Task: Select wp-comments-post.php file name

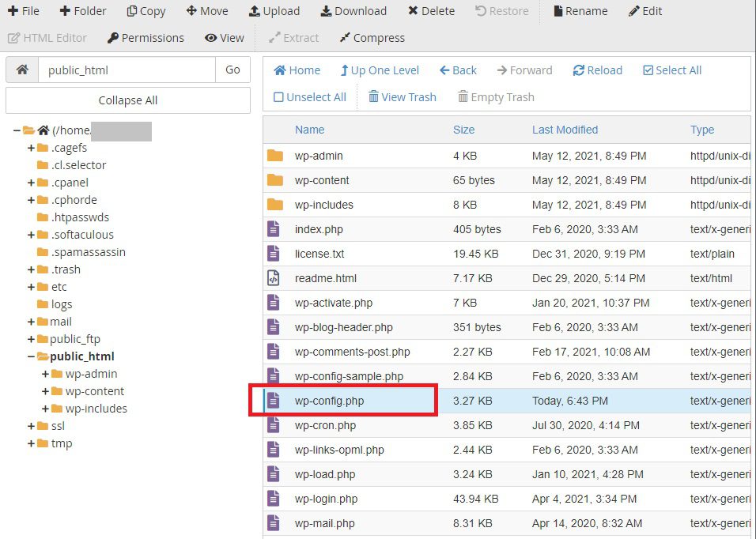Action: click(353, 352)
